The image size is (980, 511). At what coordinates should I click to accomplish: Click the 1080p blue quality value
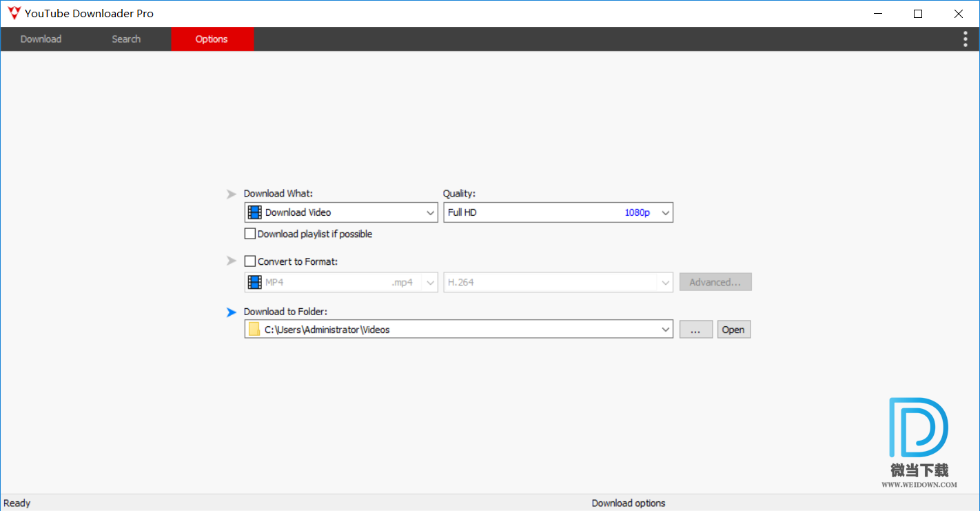[637, 212]
